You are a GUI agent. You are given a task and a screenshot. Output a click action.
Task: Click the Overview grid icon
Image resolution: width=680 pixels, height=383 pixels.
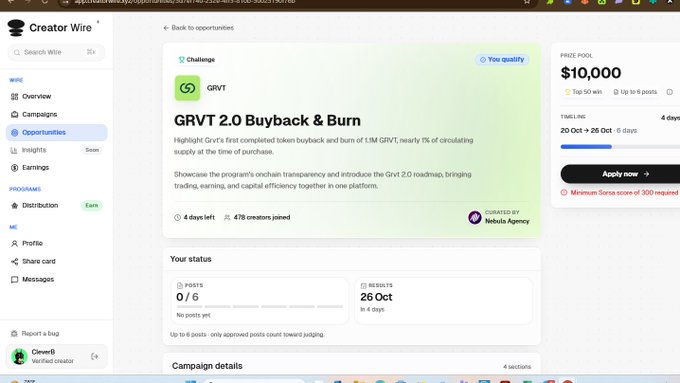[14, 96]
